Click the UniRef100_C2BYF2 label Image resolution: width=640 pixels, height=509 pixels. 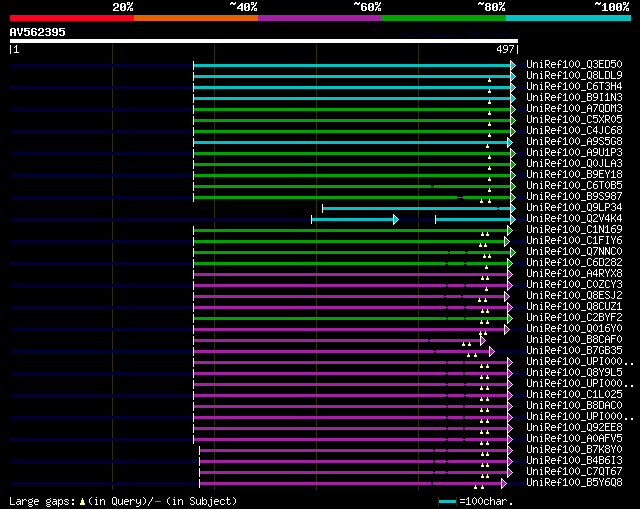coord(574,318)
